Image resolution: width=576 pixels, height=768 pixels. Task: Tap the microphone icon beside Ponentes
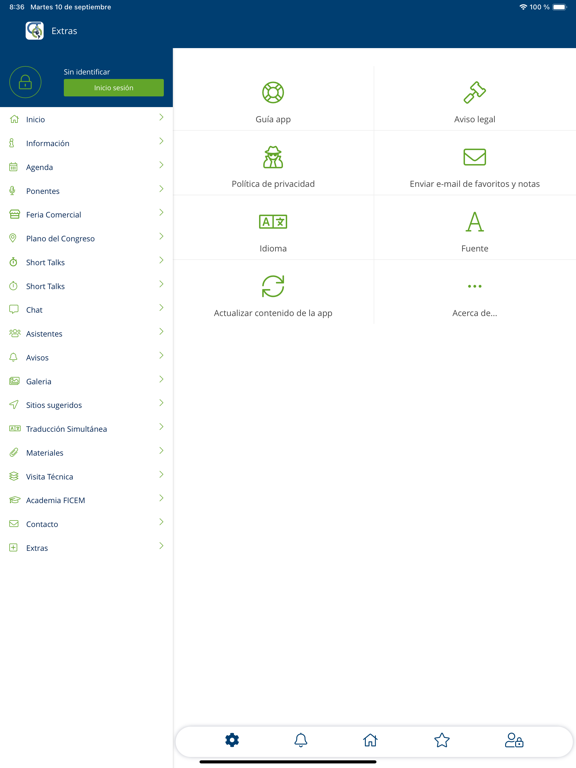[13, 191]
